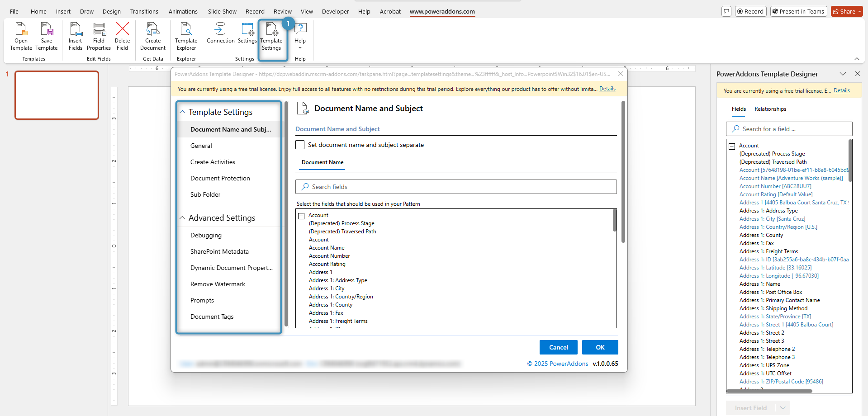Click the Cancel button in dialog
The height and width of the screenshot is (416, 868).
click(x=558, y=347)
